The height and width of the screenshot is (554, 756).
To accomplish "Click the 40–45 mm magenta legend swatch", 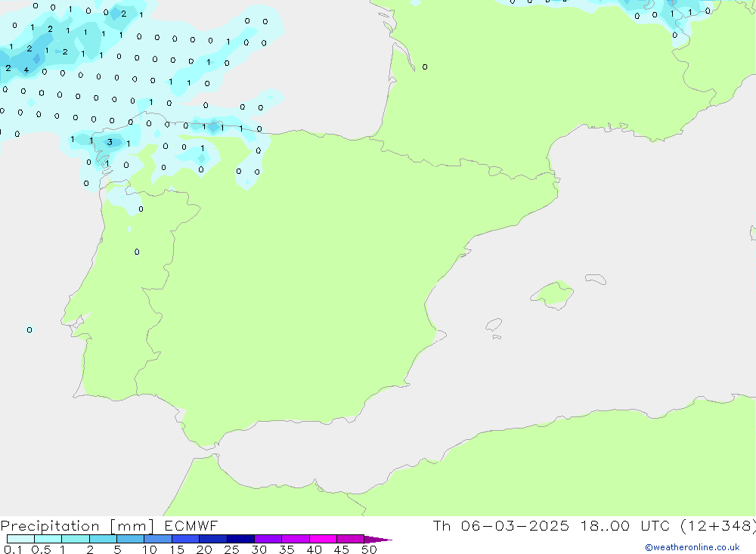I will [323, 539].
